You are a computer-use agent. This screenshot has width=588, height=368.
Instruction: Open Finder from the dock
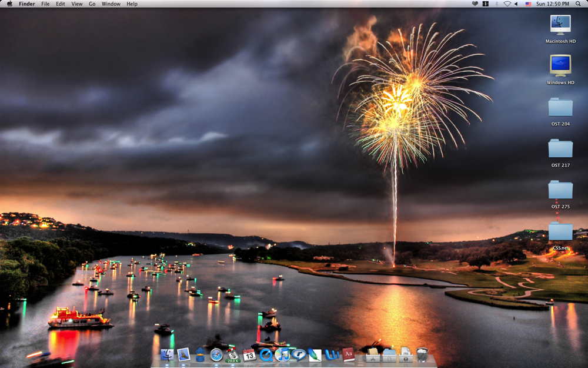pyautogui.click(x=167, y=354)
